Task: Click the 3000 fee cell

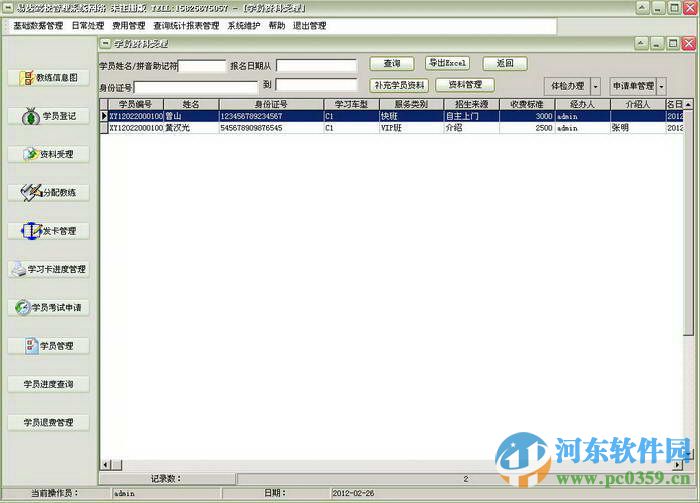Action: point(527,116)
